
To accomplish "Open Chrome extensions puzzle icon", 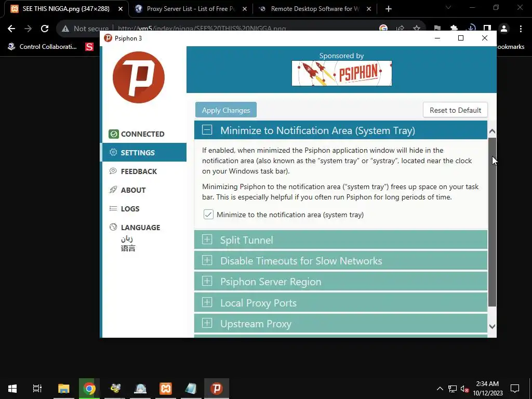I will pyautogui.click(x=454, y=29).
